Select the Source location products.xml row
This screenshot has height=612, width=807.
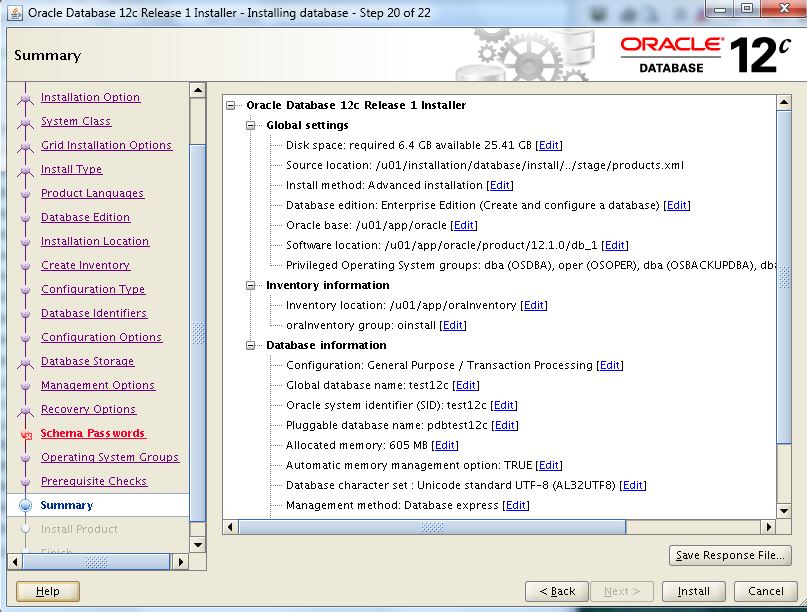485,165
